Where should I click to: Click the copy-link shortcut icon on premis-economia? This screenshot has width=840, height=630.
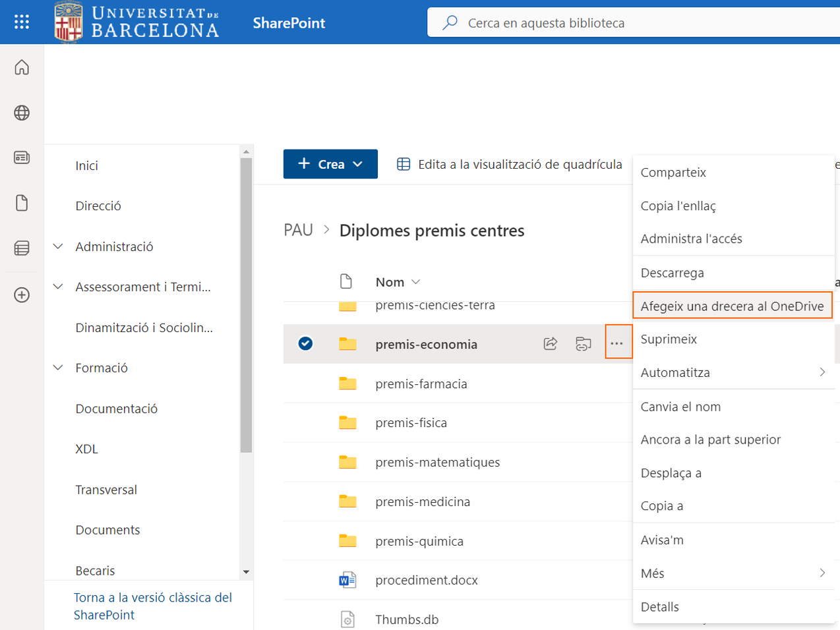click(x=583, y=343)
